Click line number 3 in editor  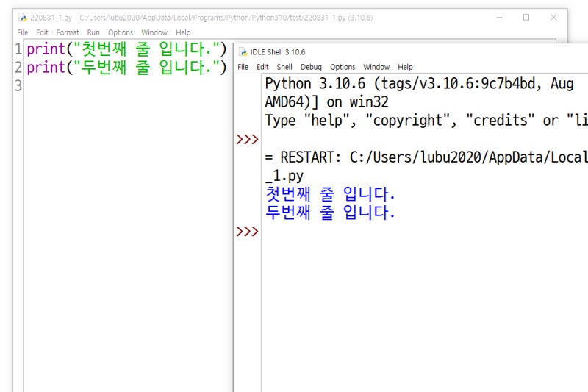[x=18, y=86]
